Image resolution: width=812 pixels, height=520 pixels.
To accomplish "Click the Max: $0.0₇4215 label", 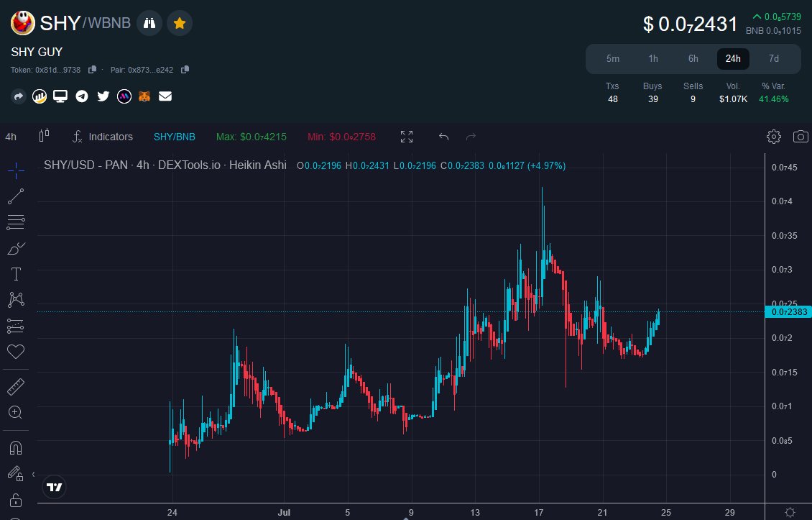I will 252,137.
